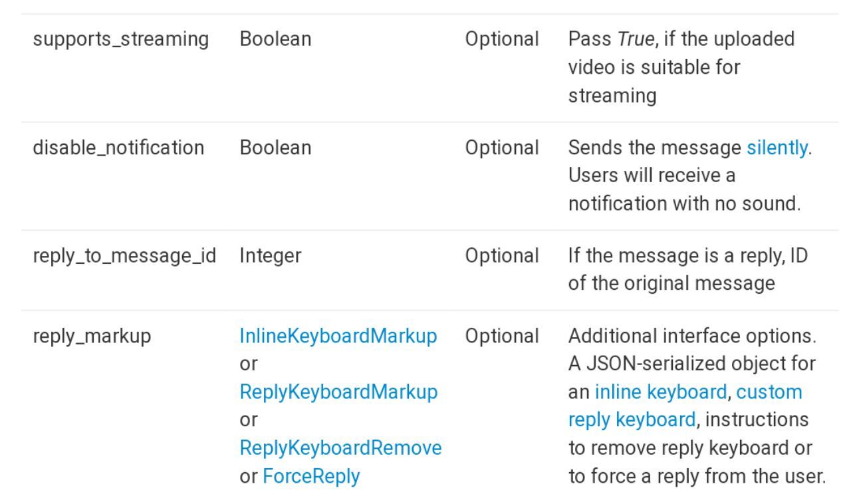Open the ReplyKeyboardMarkup type link
The image size is (851, 504).
click(x=338, y=392)
